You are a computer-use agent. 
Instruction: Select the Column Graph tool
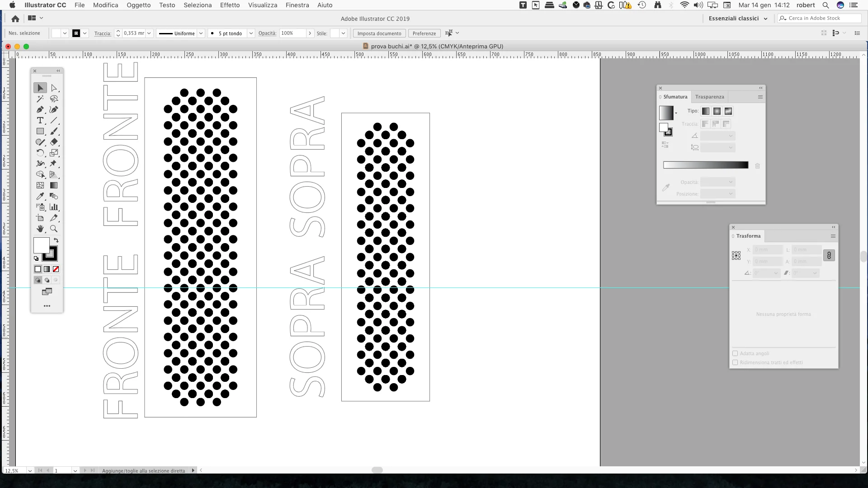pyautogui.click(x=54, y=207)
